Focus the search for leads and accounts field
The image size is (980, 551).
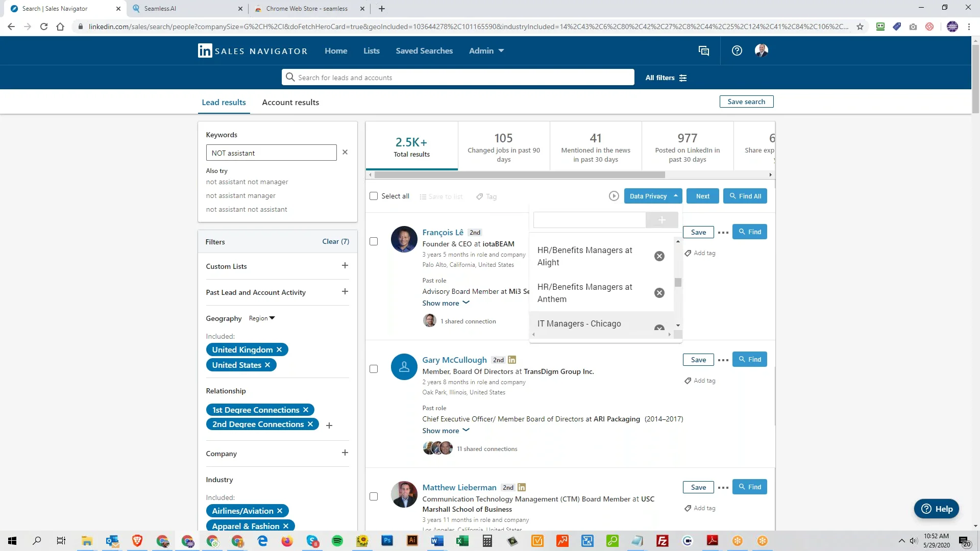pyautogui.click(x=458, y=78)
